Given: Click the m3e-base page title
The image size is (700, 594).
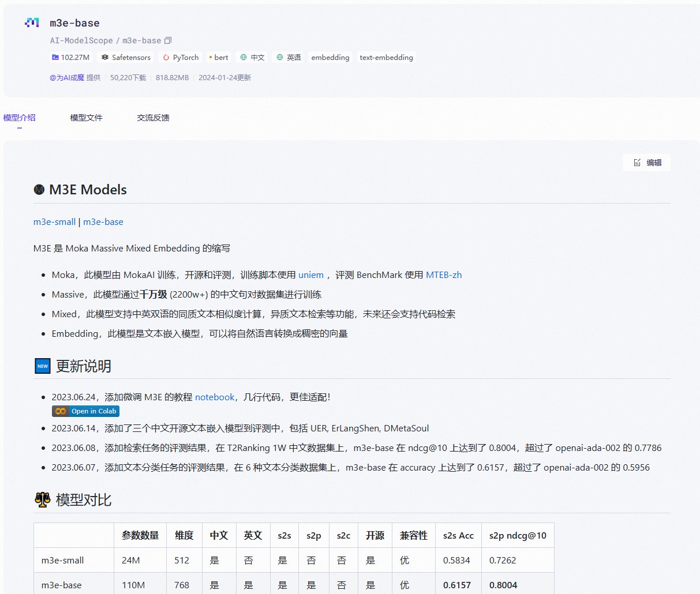Looking at the screenshot, I should pos(74,23).
